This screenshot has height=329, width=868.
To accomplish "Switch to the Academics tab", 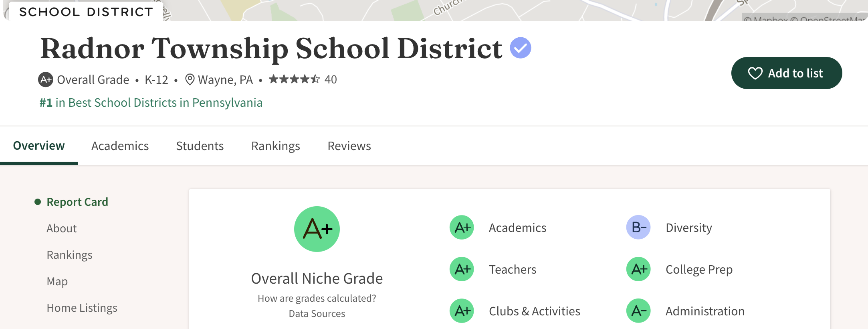I will pos(120,146).
